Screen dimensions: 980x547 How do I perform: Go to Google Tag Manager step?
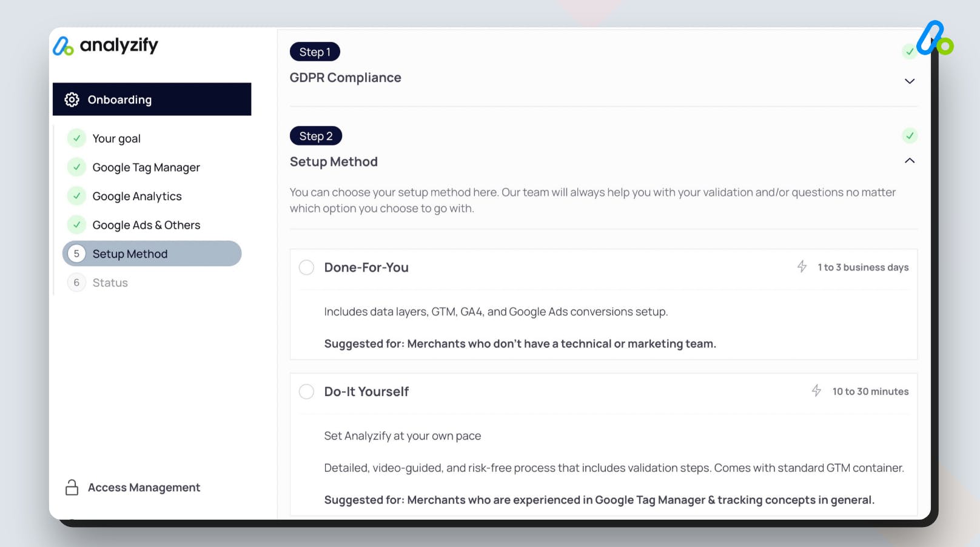pyautogui.click(x=146, y=167)
